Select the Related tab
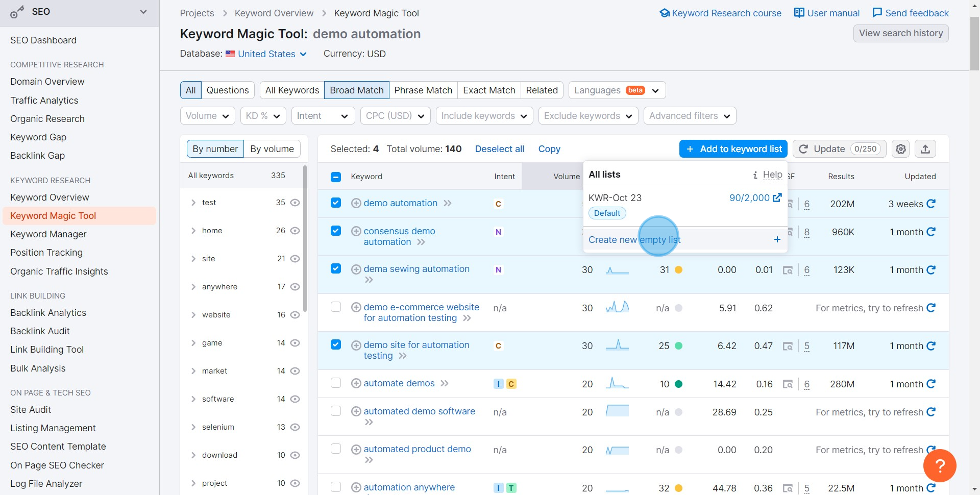Screen dimensions: 980x495 542,90
